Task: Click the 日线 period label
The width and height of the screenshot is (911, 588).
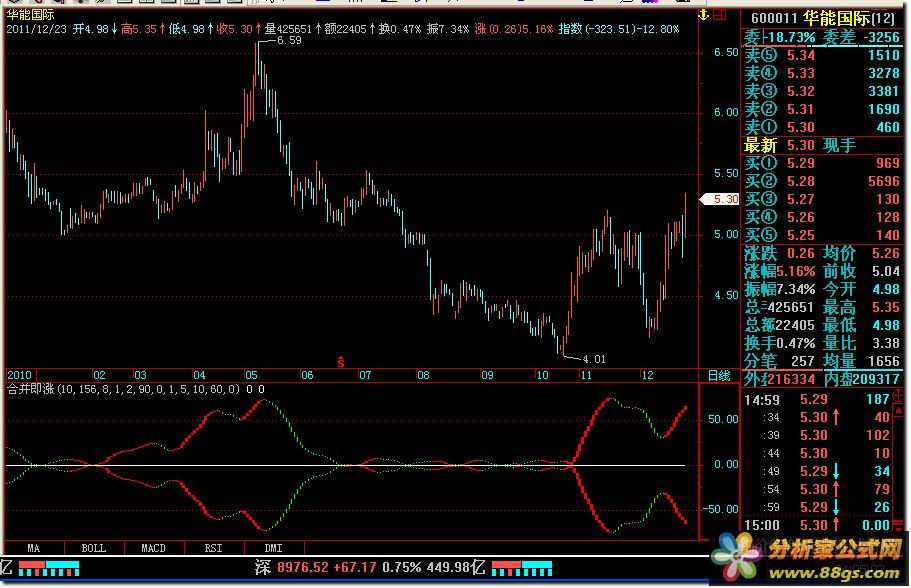Action: click(719, 375)
